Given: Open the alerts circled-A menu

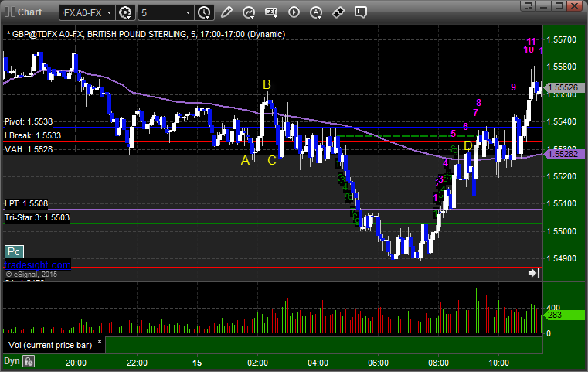Looking at the screenshot, I should [316, 12].
